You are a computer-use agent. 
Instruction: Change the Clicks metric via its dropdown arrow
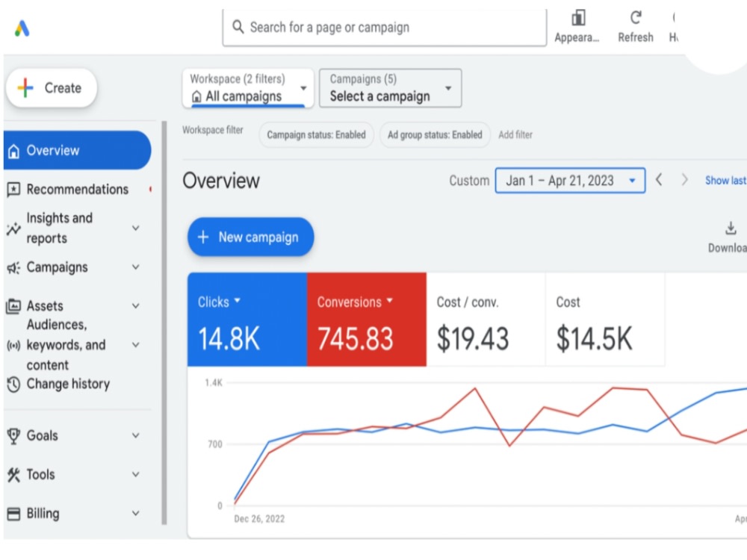[238, 301]
